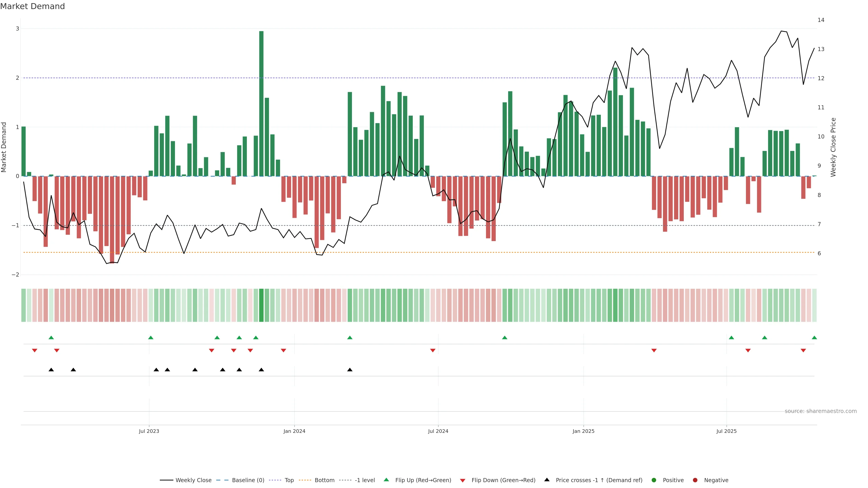Click the darkest green heatmap cell
This screenshot has width=868, height=488.
[x=261, y=305]
